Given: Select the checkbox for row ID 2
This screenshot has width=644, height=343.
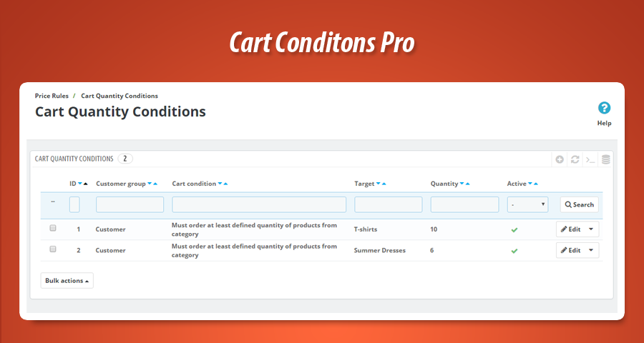Looking at the screenshot, I should 52,249.
